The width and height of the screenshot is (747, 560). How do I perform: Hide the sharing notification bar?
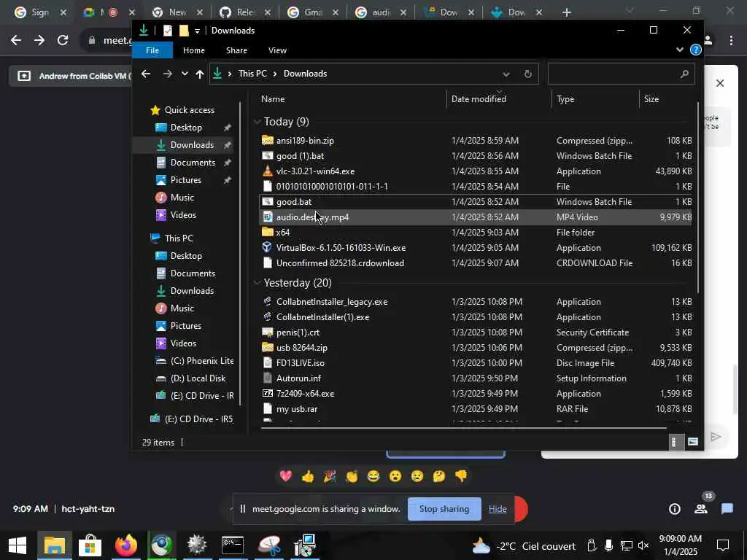(x=498, y=509)
